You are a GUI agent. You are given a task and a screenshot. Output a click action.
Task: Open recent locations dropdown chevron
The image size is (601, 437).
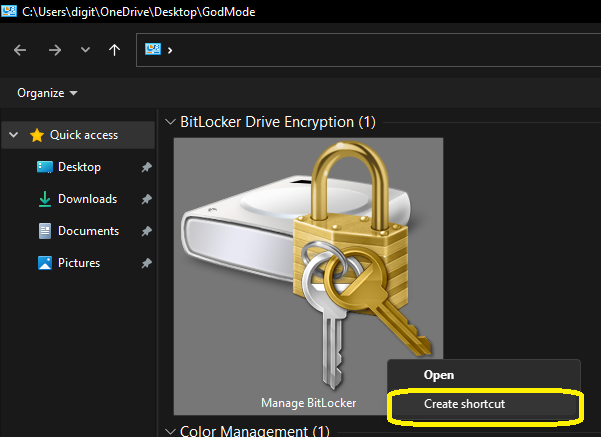coord(85,50)
